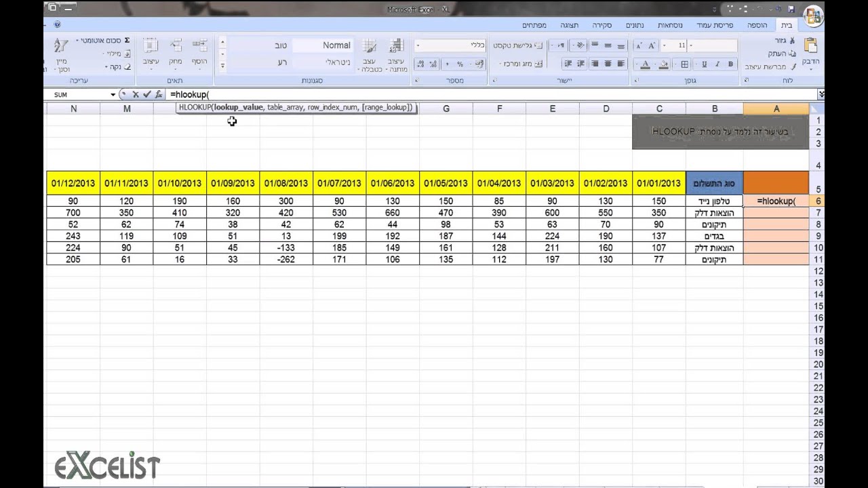Toggle Bold formatting

pos(730,64)
